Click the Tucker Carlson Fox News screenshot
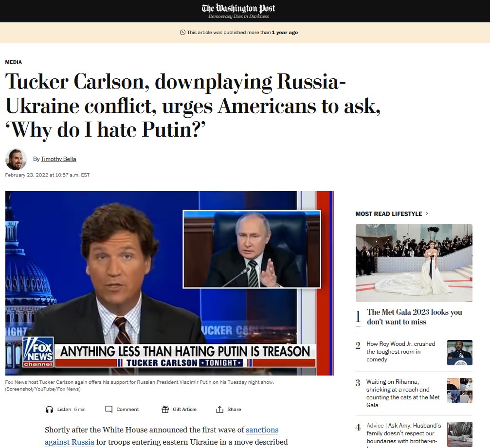490x448 pixels. pyautogui.click(x=169, y=283)
